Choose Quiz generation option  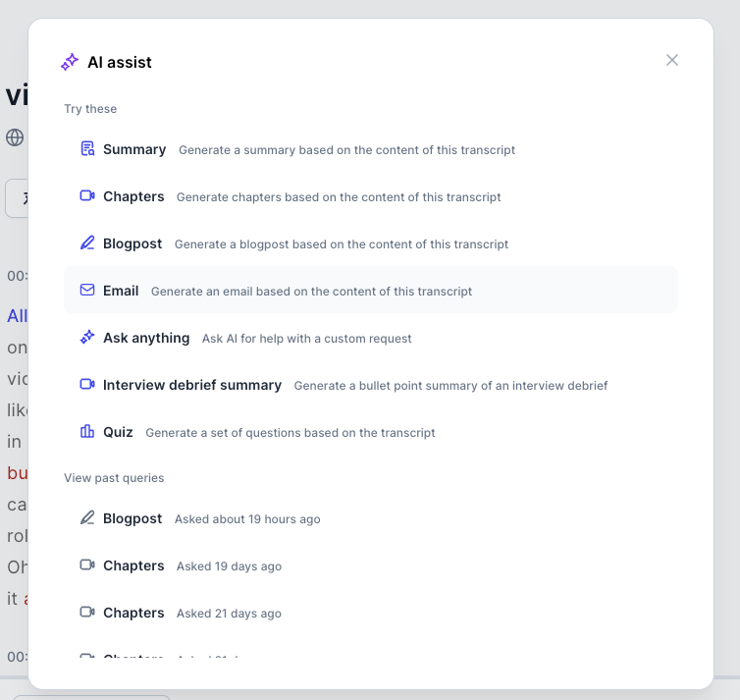[x=118, y=432]
